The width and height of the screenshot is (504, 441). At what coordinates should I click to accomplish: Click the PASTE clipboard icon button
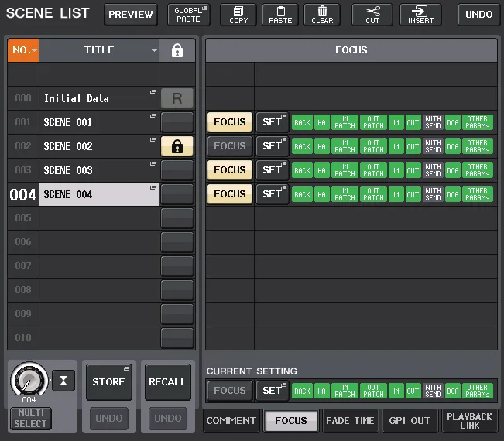pos(280,15)
